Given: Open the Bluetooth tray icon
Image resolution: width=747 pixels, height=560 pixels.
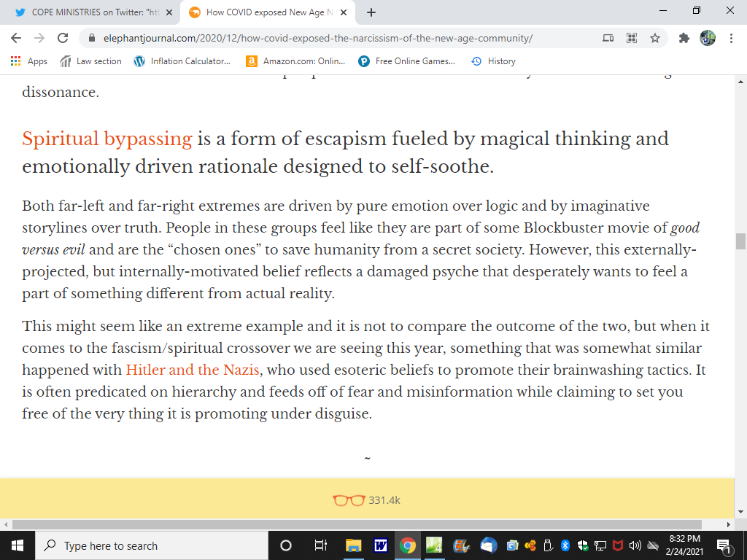Looking at the screenshot, I should point(565,545).
